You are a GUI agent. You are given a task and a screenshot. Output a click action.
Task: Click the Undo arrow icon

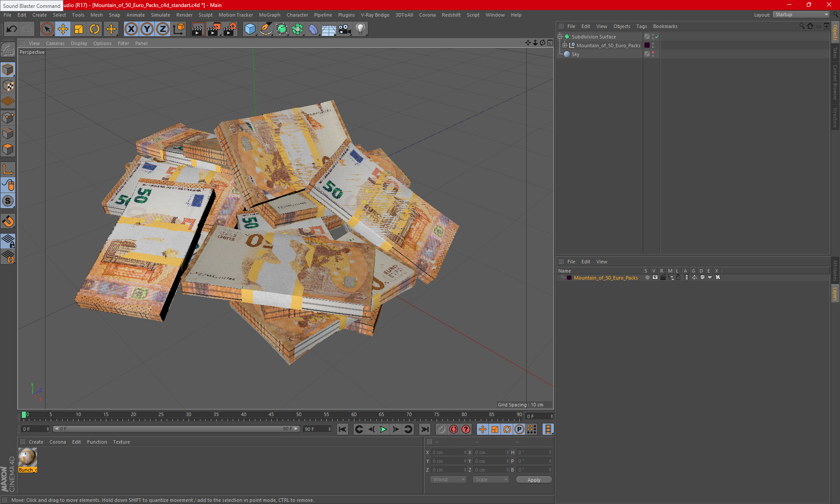[x=12, y=29]
